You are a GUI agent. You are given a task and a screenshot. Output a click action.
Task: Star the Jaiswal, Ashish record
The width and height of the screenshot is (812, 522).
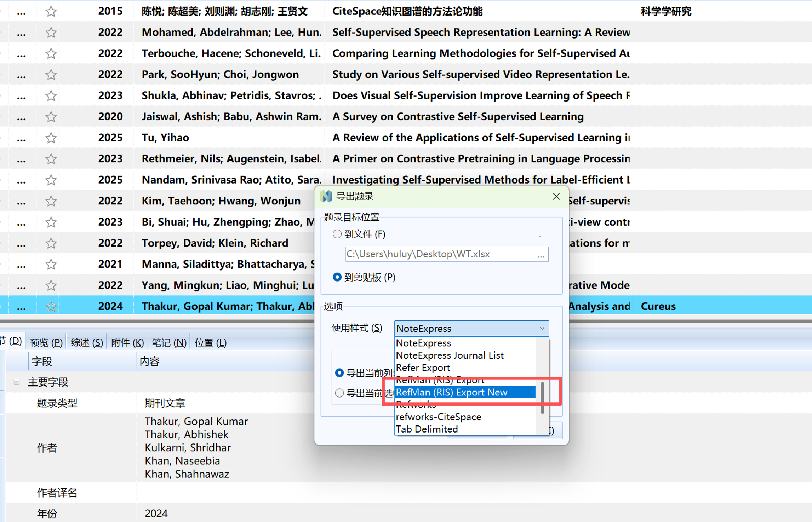click(x=51, y=116)
